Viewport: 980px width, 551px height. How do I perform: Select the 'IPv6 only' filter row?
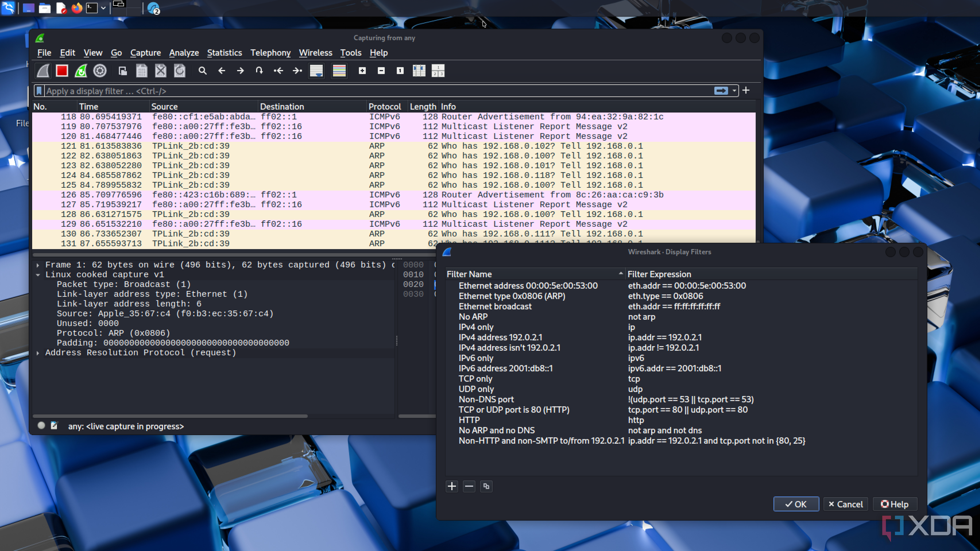click(x=682, y=358)
